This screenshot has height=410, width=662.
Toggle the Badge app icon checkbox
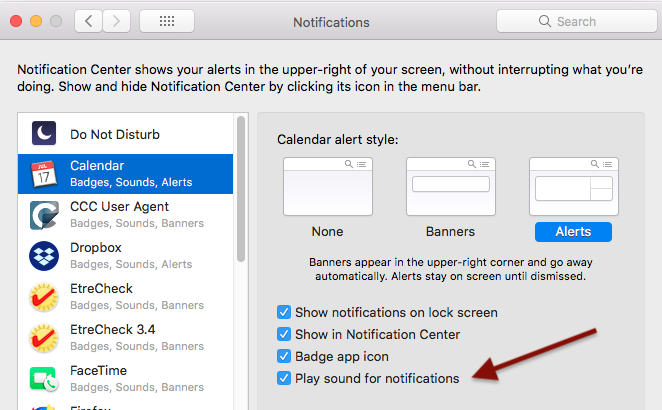point(284,356)
